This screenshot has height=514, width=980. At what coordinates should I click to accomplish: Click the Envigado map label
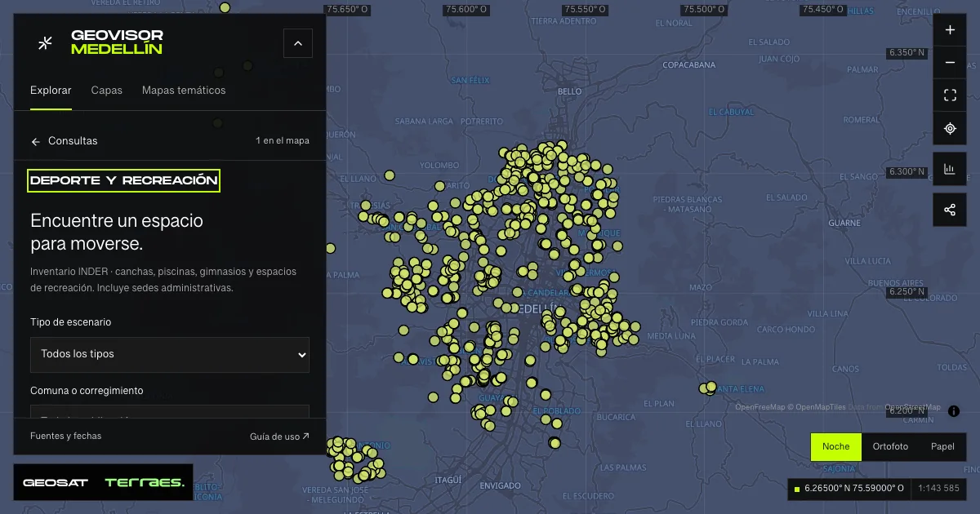click(500, 485)
